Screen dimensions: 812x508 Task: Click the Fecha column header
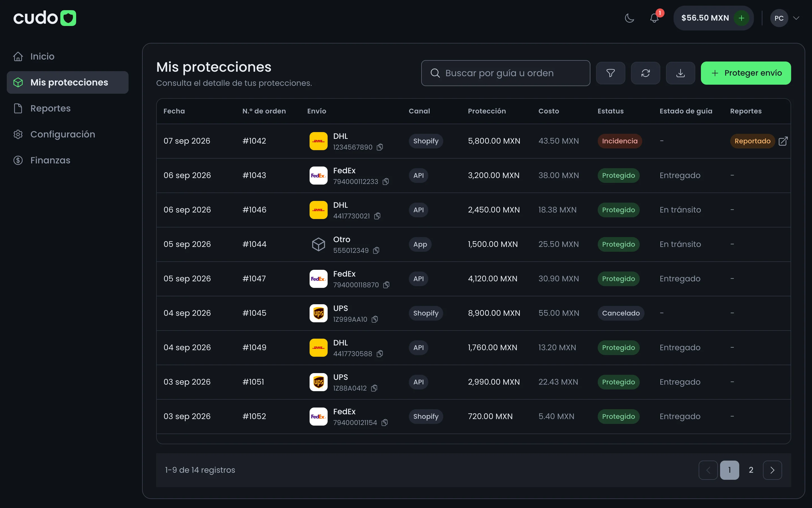pyautogui.click(x=174, y=111)
